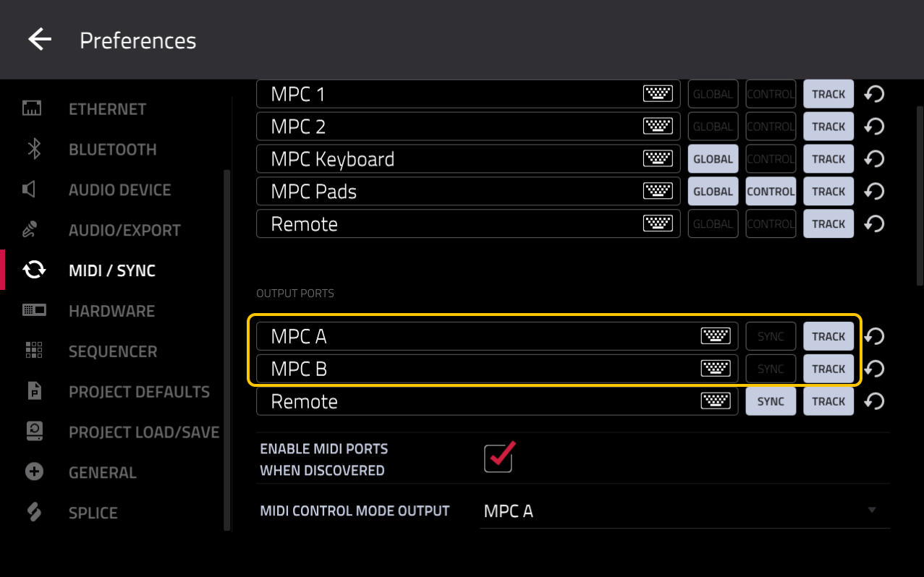Click the Project Defaults file icon
Viewport: 924px width, 577px height.
(34, 391)
